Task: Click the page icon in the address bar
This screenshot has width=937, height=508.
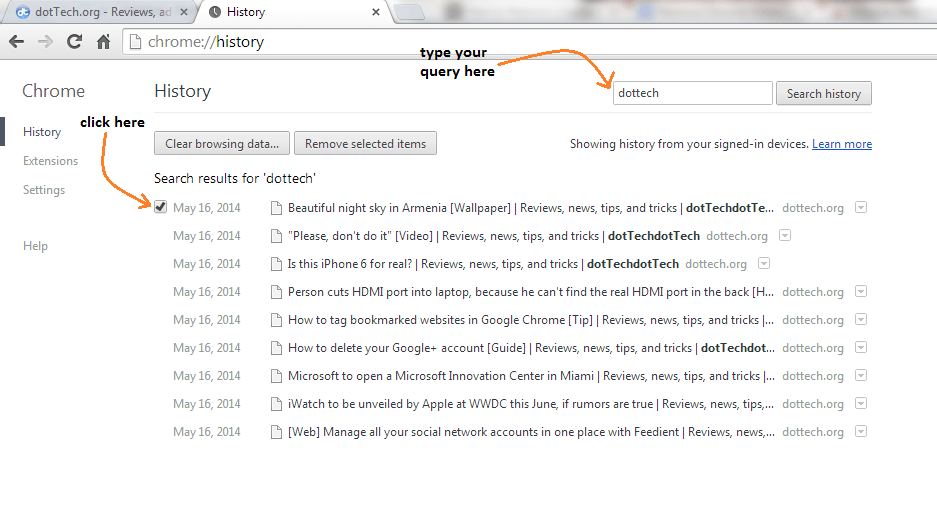Action: [136, 42]
